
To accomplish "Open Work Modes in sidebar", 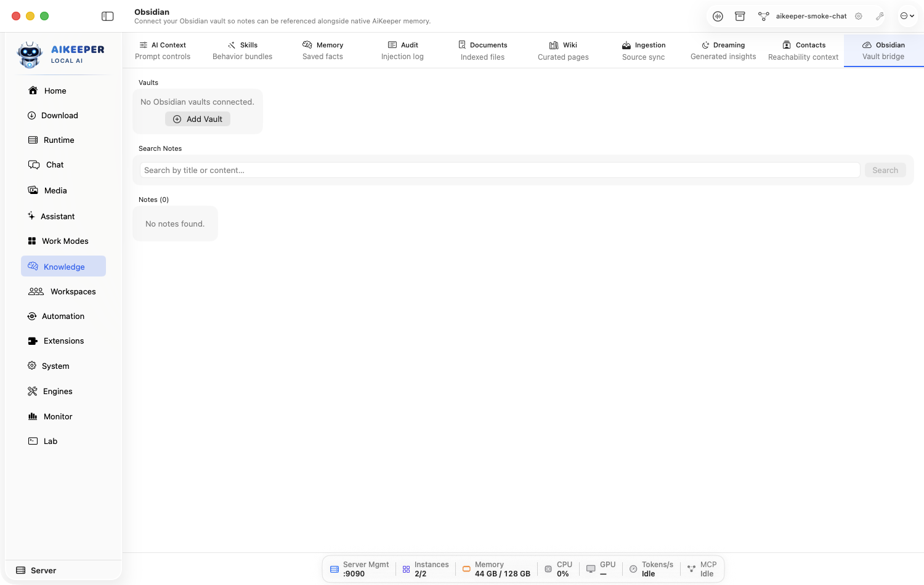I will [x=63, y=241].
